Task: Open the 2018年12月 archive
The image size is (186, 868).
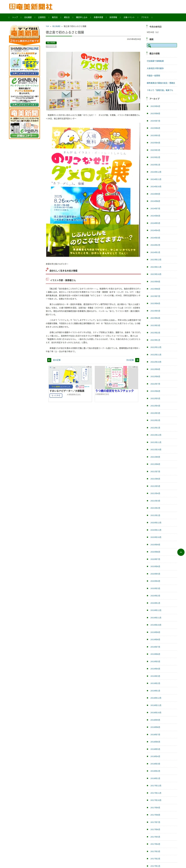Action: (156, 698)
